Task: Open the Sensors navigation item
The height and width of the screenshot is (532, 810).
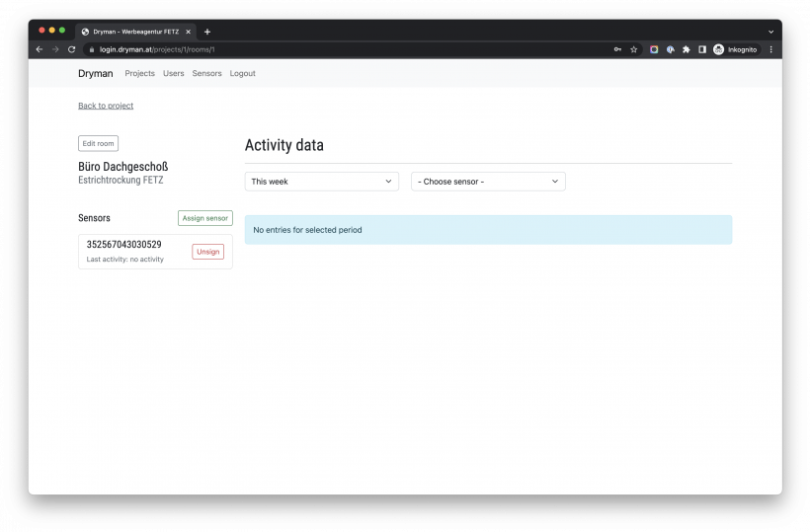Action: click(x=206, y=74)
